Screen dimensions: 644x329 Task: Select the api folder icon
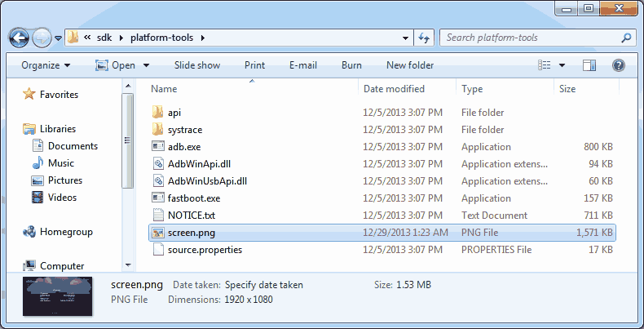click(x=157, y=112)
